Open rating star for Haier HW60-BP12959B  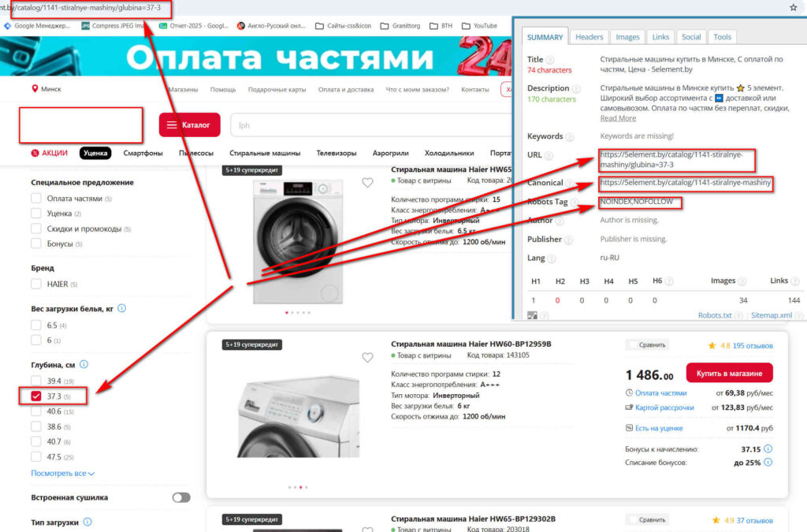(712, 345)
